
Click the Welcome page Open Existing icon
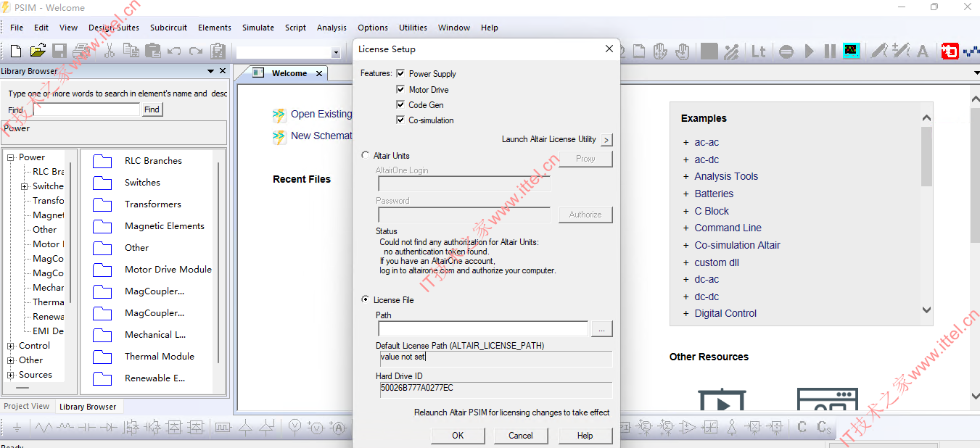[279, 115]
